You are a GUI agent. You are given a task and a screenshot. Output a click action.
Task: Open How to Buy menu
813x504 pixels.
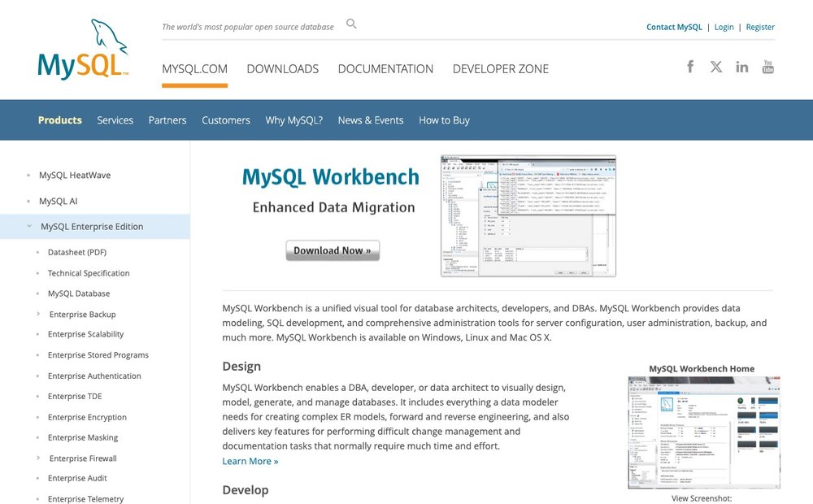445,119
